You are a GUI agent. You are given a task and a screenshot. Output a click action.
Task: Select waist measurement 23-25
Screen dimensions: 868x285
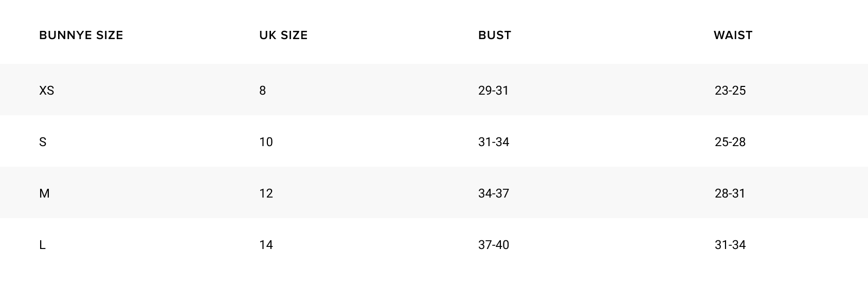click(730, 91)
